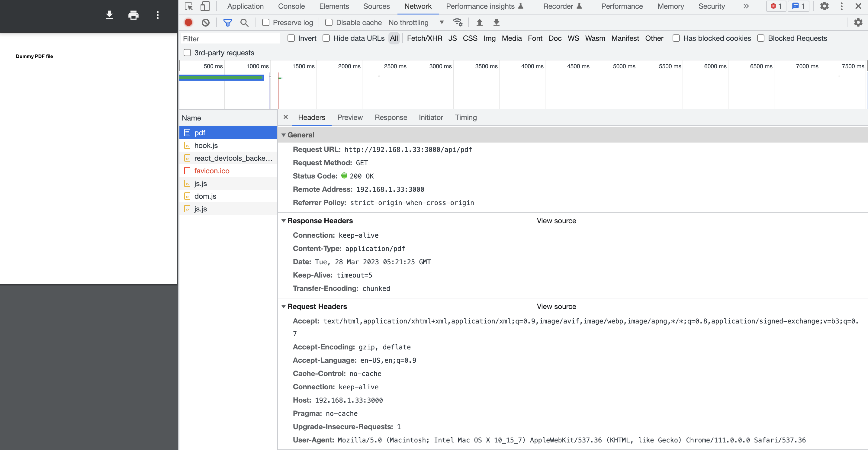
Task: Toggle the network filter funnel icon
Action: 227,23
